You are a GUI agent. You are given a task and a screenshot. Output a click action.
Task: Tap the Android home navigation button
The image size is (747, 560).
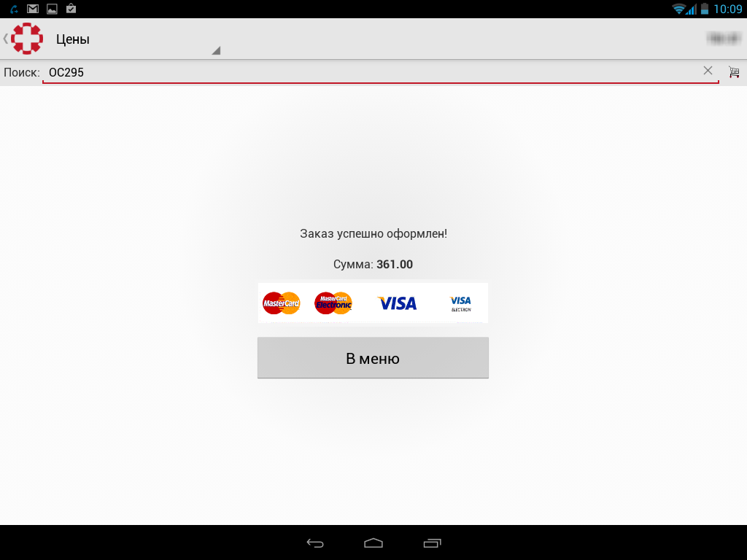[x=373, y=542]
